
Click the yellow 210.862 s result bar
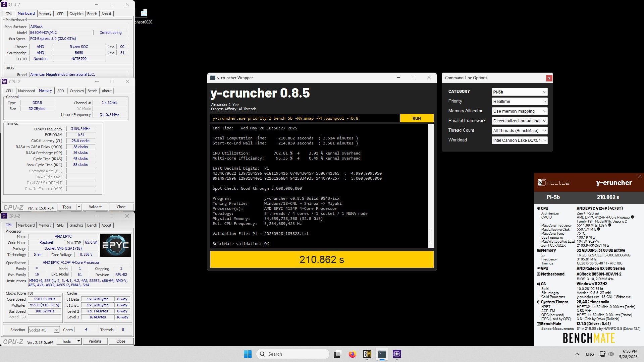322,259
